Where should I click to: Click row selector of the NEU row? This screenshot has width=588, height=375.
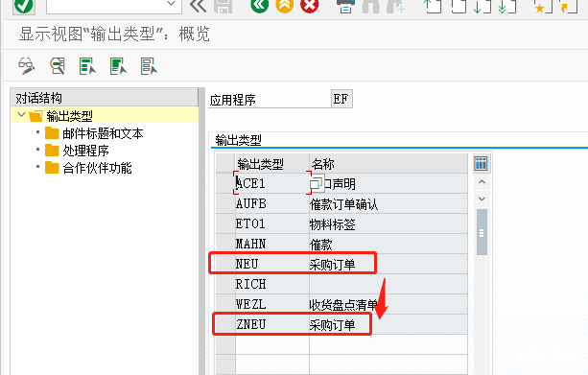(225, 264)
